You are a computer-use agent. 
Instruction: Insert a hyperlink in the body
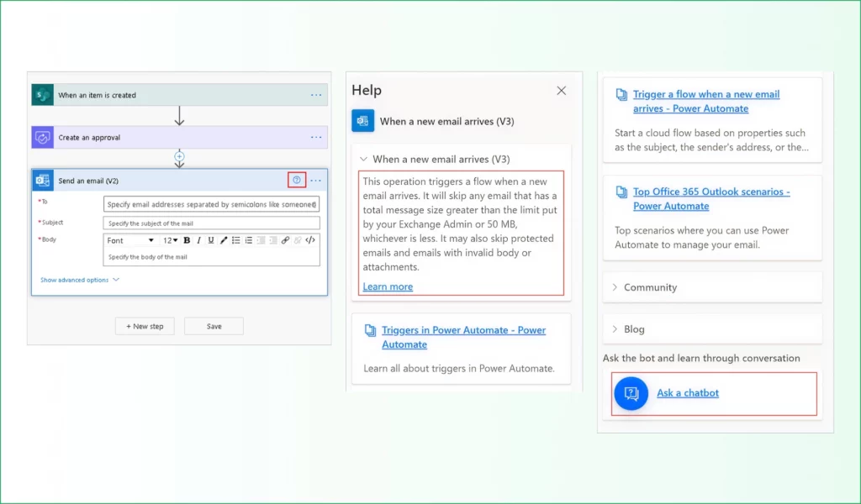[x=285, y=240]
